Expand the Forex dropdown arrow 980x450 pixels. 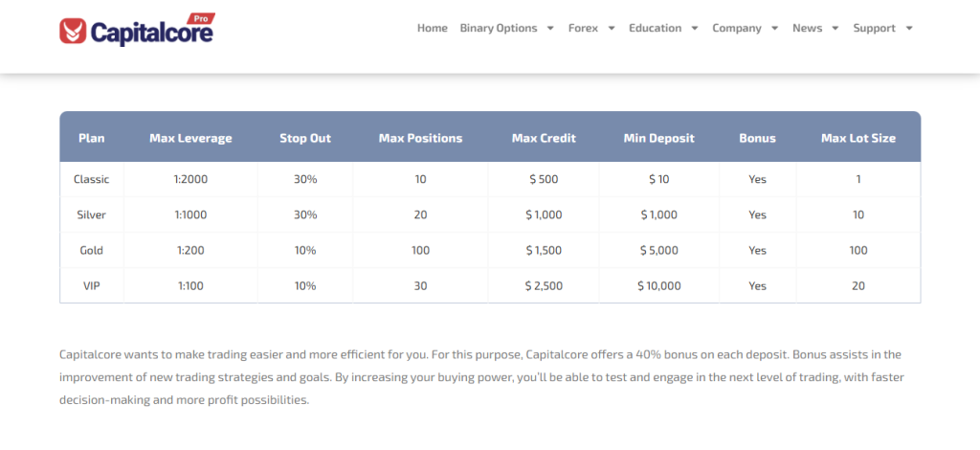(612, 29)
